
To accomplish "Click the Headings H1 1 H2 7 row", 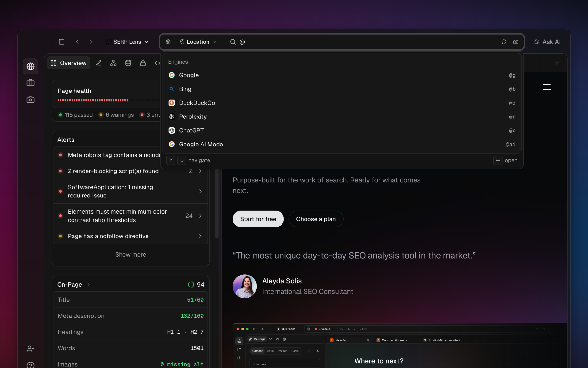I will [x=131, y=332].
